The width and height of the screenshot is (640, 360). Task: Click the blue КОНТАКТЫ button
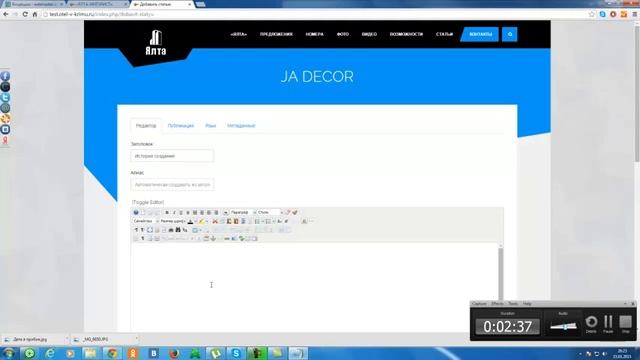pos(480,34)
